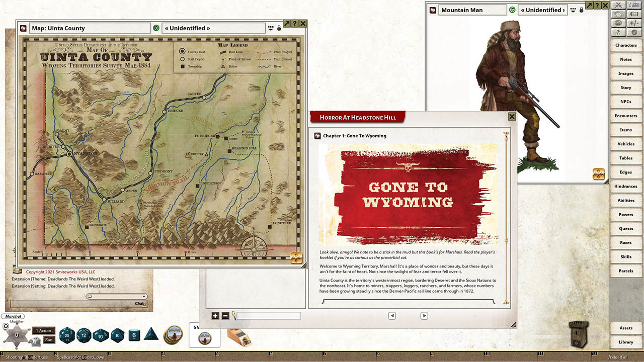
Task: Click the Marshal sheriff badge modifier
Action: 17,334
